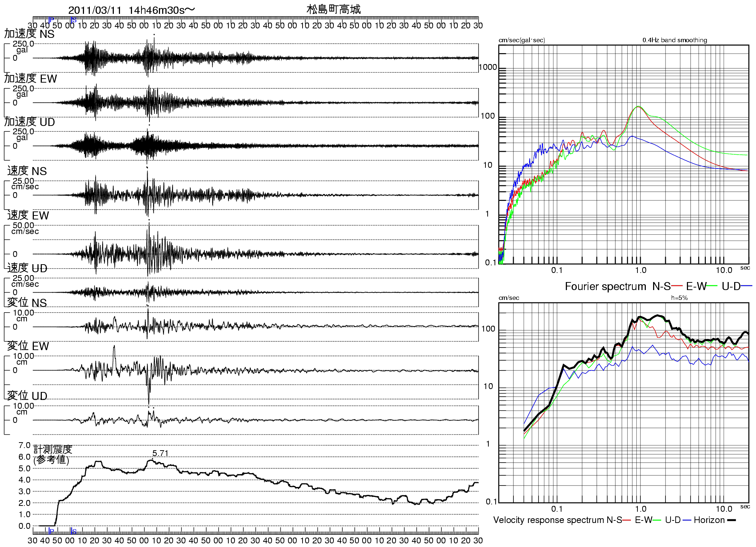
Task: Click the thick black Horizon legend line
Action: point(731,520)
